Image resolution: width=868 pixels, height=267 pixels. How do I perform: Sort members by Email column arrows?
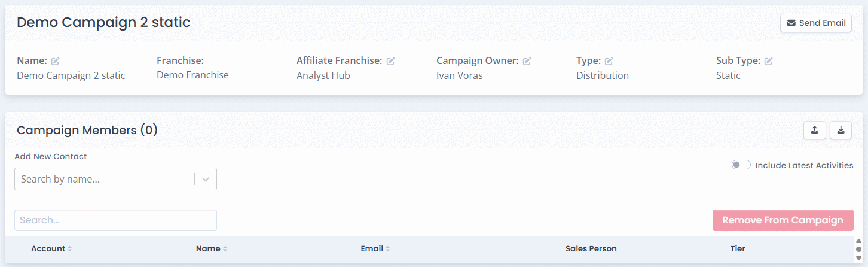tap(387, 249)
